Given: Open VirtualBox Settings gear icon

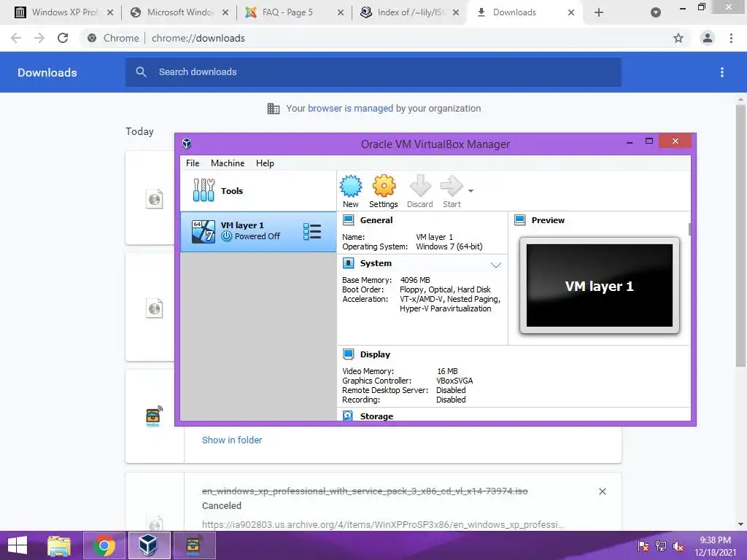Looking at the screenshot, I should pos(384,186).
